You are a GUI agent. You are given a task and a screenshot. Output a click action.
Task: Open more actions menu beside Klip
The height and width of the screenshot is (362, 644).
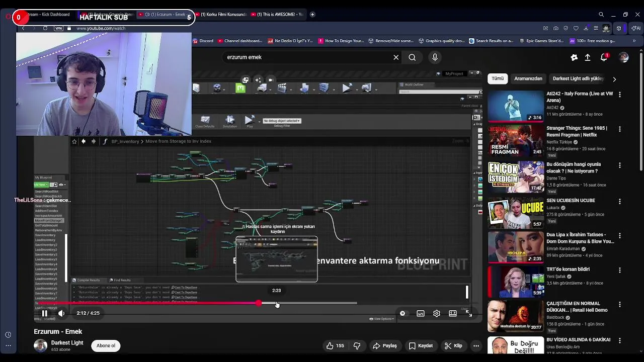click(x=476, y=345)
